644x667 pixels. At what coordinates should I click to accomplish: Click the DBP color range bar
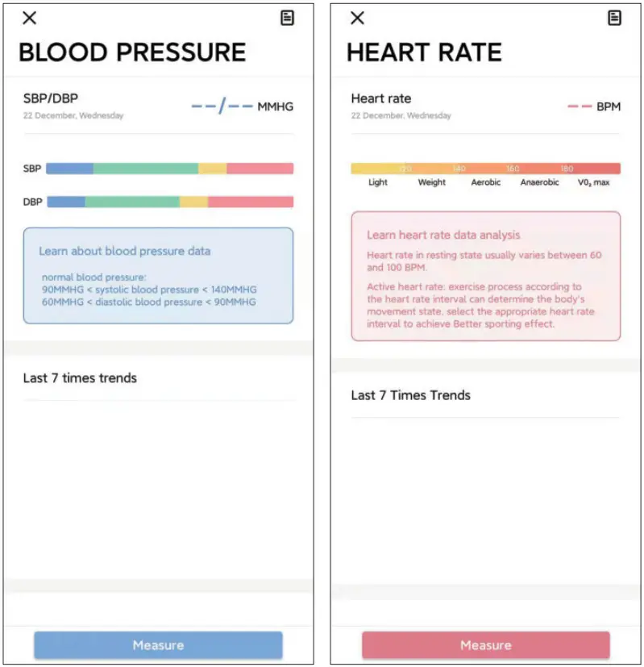click(169, 202)
